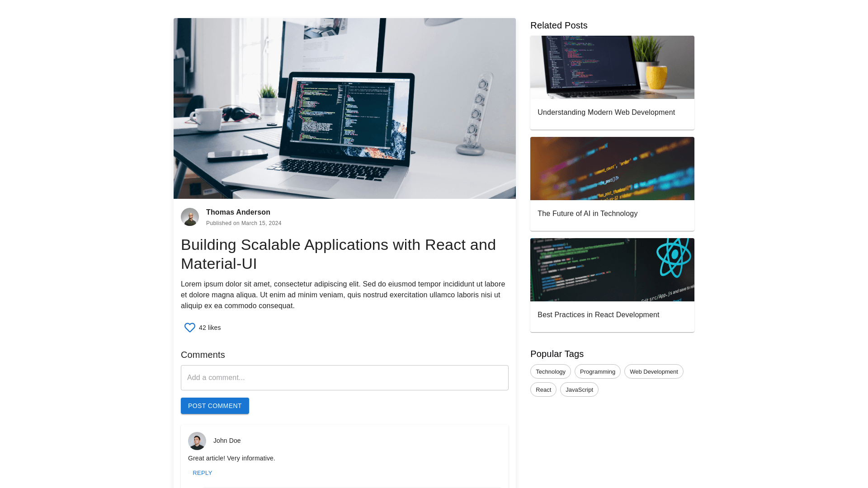The height and width of the screenshot is (488, 868).
Task: Open Best Practices in React thumbnail image
Action: point(612,270)
